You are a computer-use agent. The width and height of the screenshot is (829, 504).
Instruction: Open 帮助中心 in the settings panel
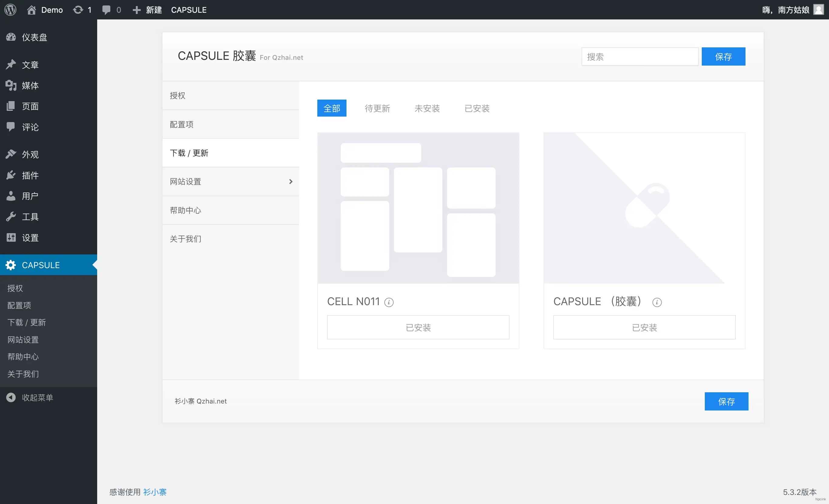click(185, 210)
